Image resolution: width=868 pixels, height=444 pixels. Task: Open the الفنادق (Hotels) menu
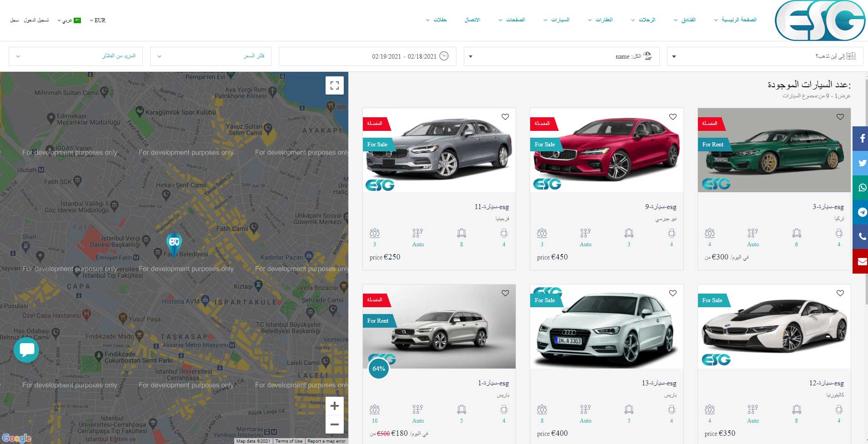click(685, 20)
